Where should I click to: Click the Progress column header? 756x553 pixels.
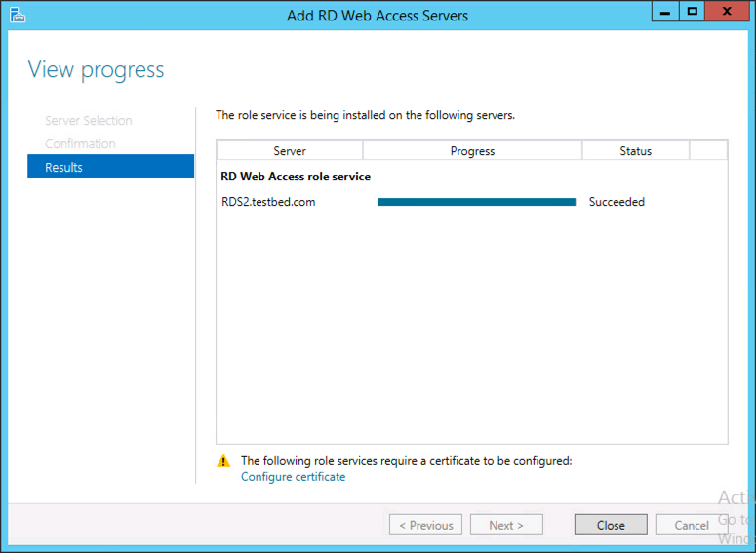point(472,151)
